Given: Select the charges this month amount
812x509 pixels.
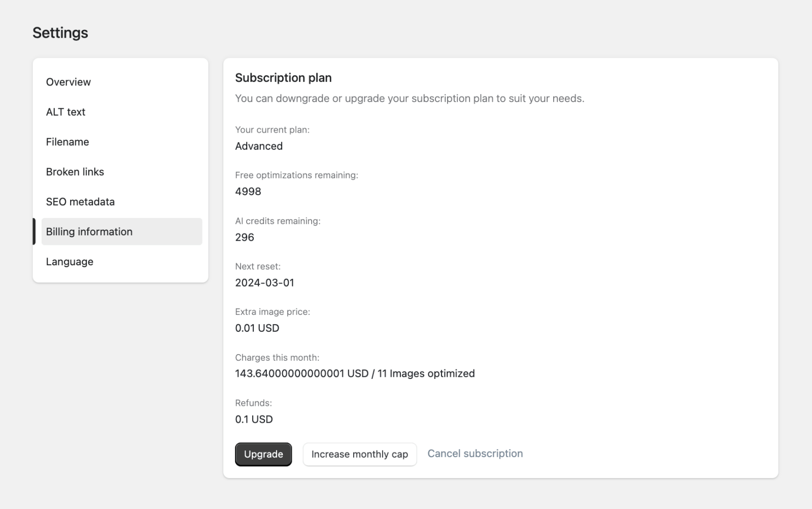Looking at the screenshot, I should pyautogui.click(x=355, y=373).
